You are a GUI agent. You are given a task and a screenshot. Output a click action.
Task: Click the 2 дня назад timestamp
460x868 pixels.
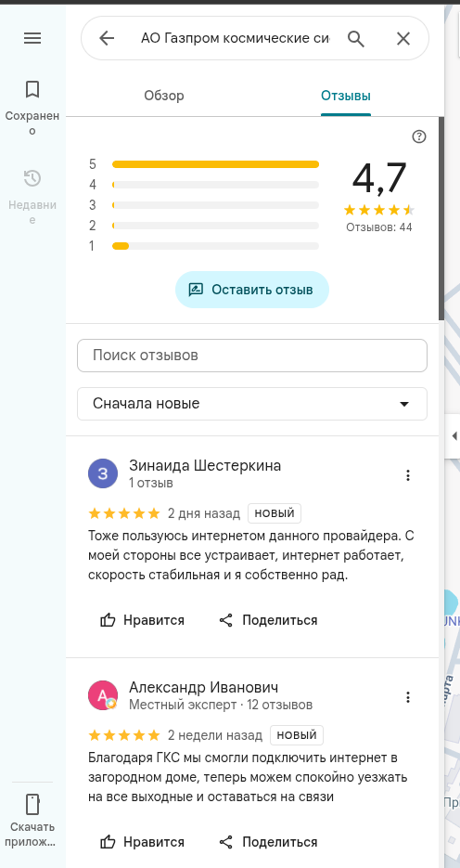[204, 513]
